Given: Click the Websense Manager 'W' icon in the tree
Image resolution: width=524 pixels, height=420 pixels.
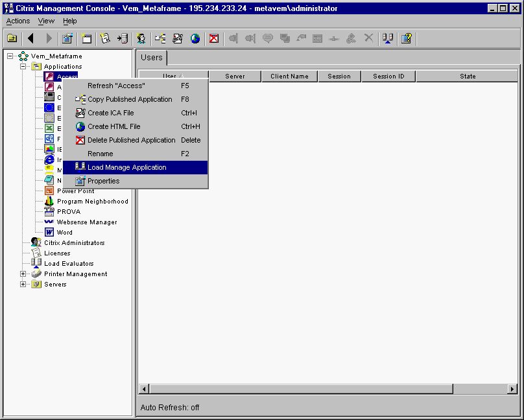Looking at the screenshot, I should 49,222.
